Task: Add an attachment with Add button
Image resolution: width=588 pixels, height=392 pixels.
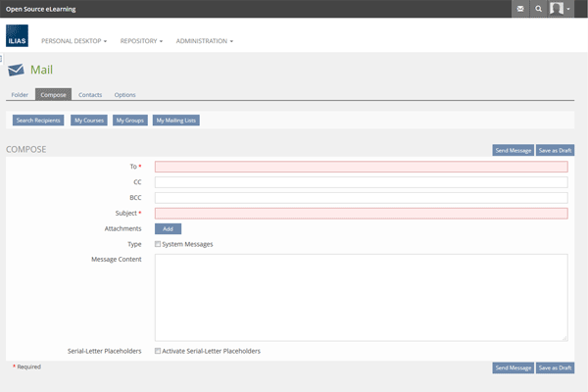Action: point(168,228)
